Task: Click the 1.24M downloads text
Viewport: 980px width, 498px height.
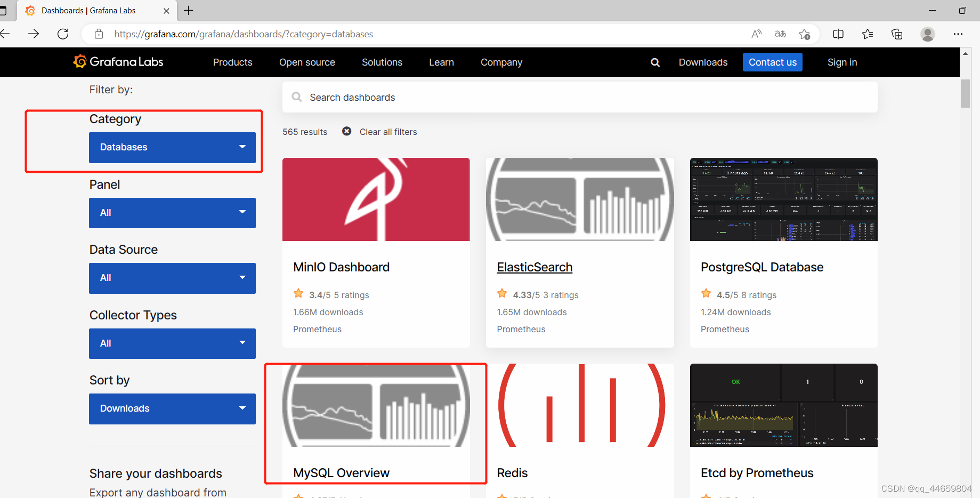Action: click(x=735, y=312)
